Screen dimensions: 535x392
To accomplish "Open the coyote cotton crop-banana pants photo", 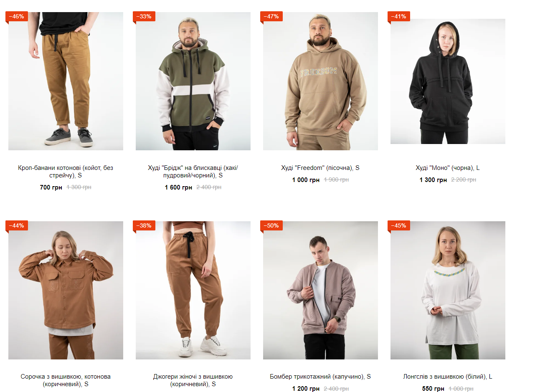I will tap(66, 81).
